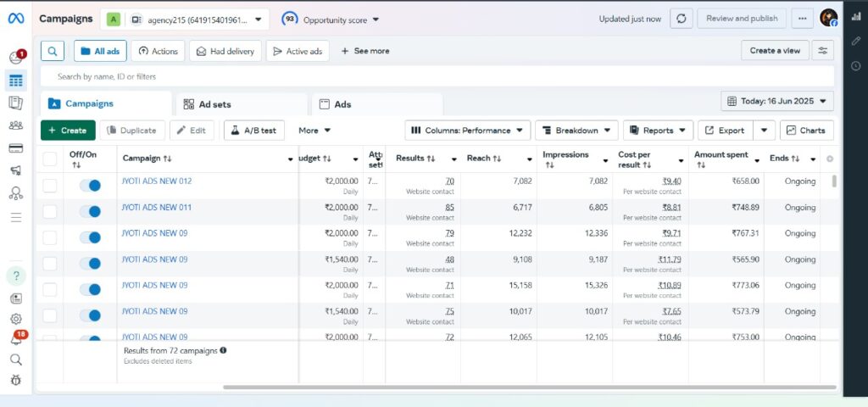Open the three-dots more options button

coord(802,19)
